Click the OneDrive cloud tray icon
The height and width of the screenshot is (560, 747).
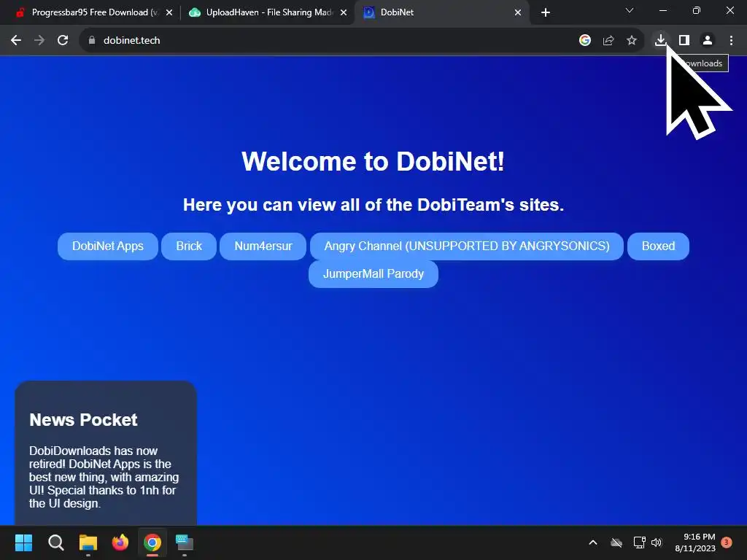click(x=616, y=542)
